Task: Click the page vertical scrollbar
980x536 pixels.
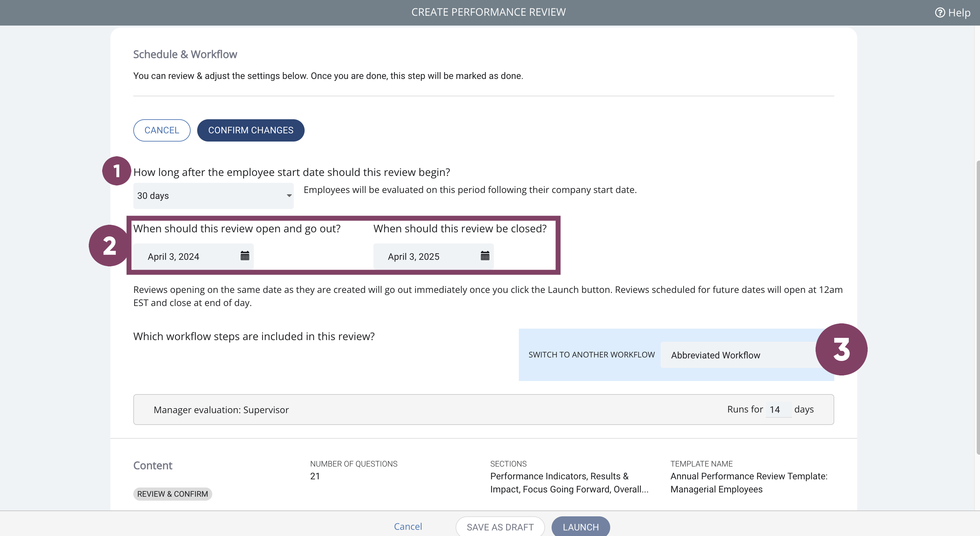Action: point(977,307)
